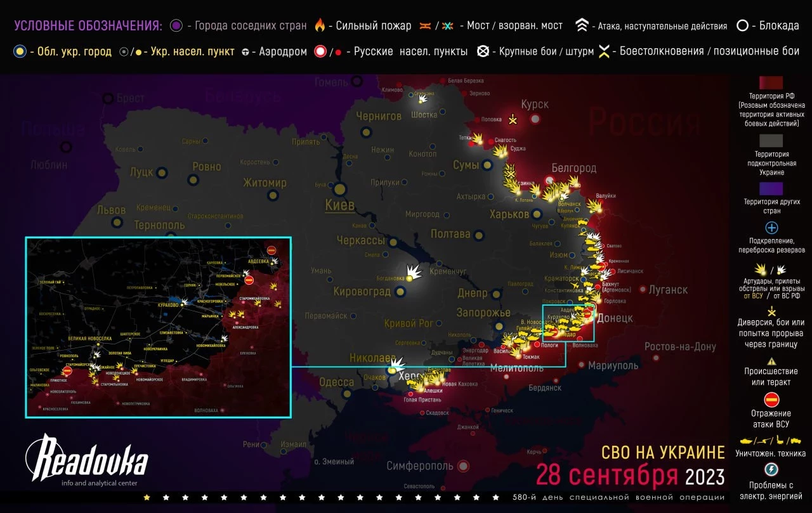This screenshot has width=812, height=513.
Task: Click the Readovka logo
Action: [86, 458]
